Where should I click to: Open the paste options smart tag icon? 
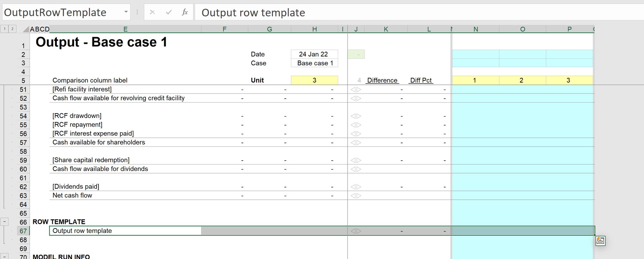pyautogui.click(x=600, y=241)
